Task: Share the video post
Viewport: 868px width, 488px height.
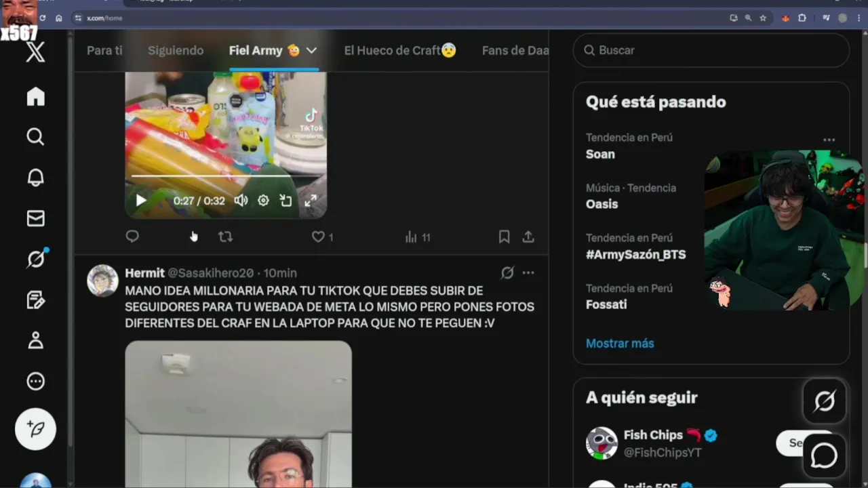Action: pyautogui.click(x=528, y=237)
